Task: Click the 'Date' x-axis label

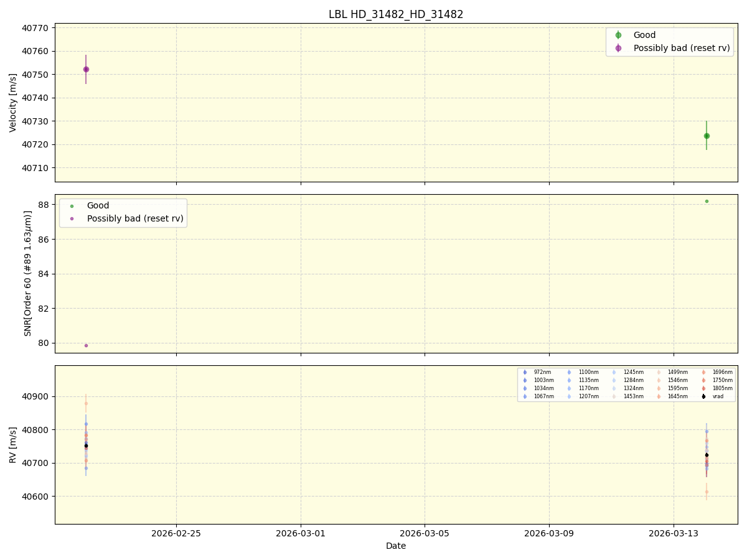Action: click(396, 546)
